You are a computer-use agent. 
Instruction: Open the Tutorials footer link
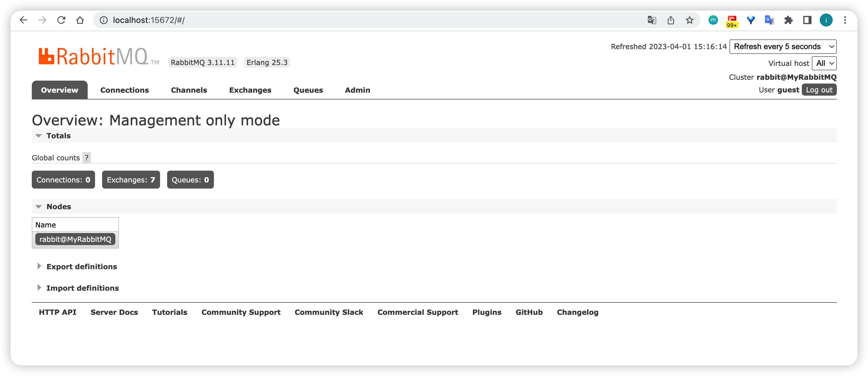pos(169,312)
